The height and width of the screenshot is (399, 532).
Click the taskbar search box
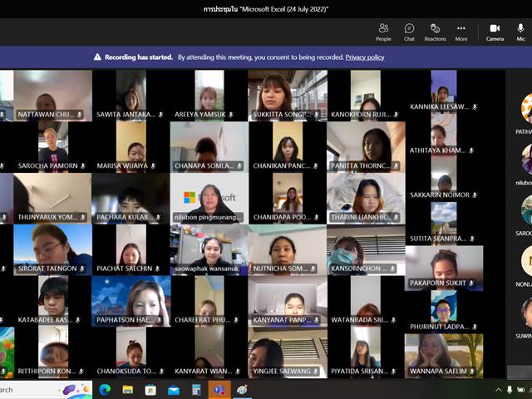pos(46,390)
